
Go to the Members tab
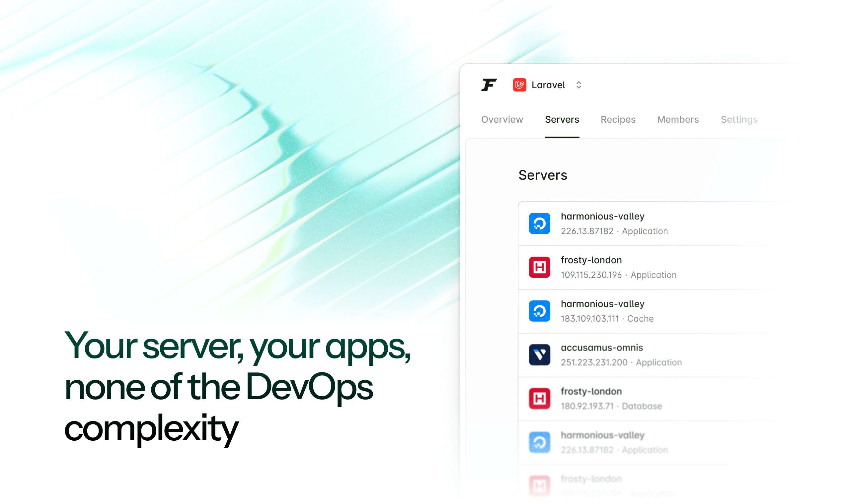click(x=678, y=120)
